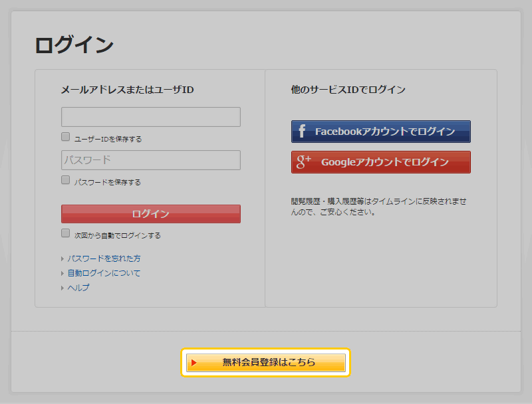
Task: Click the arrow bullet beside パスワードを忘れた方
Action: pyautogui.click(x=63, y=259)
